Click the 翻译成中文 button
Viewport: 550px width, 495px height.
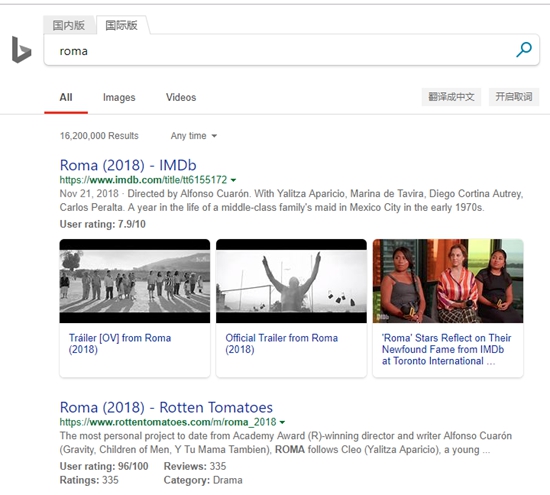click(451, 97)
